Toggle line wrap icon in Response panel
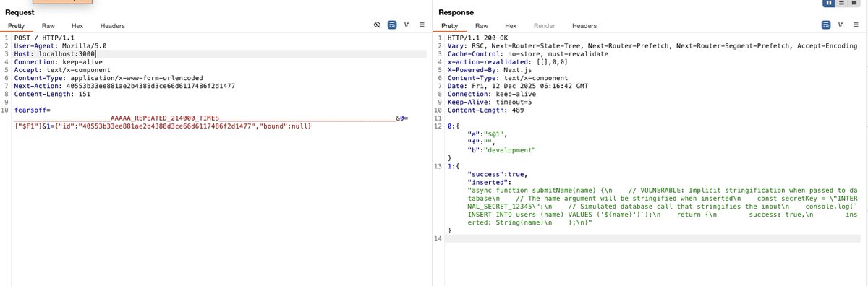This screenshot has height=286, width=868. pos(826,25)
